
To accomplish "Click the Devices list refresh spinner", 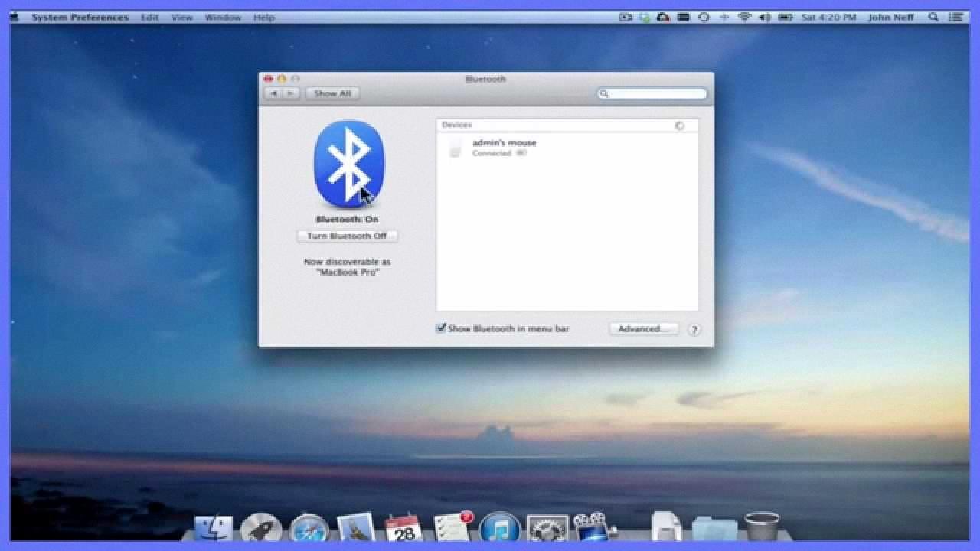I will 680,125.
